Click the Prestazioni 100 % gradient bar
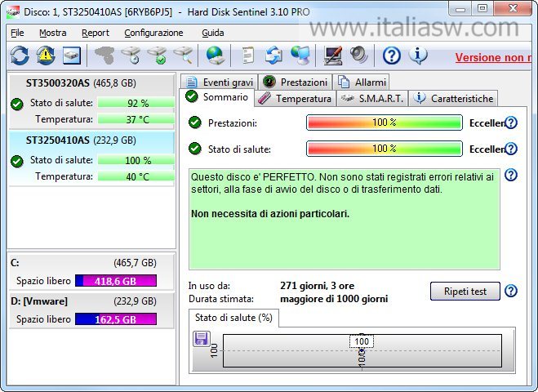The height and width of the screenshot is (392, 538). 385,122
